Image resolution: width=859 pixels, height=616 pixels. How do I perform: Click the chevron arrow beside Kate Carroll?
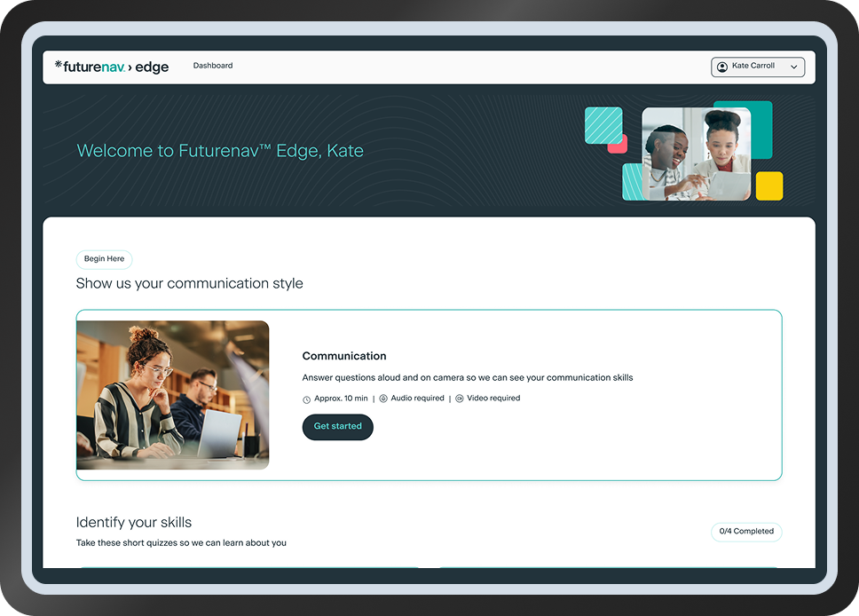pyautogui.click(x=794, y=67)
